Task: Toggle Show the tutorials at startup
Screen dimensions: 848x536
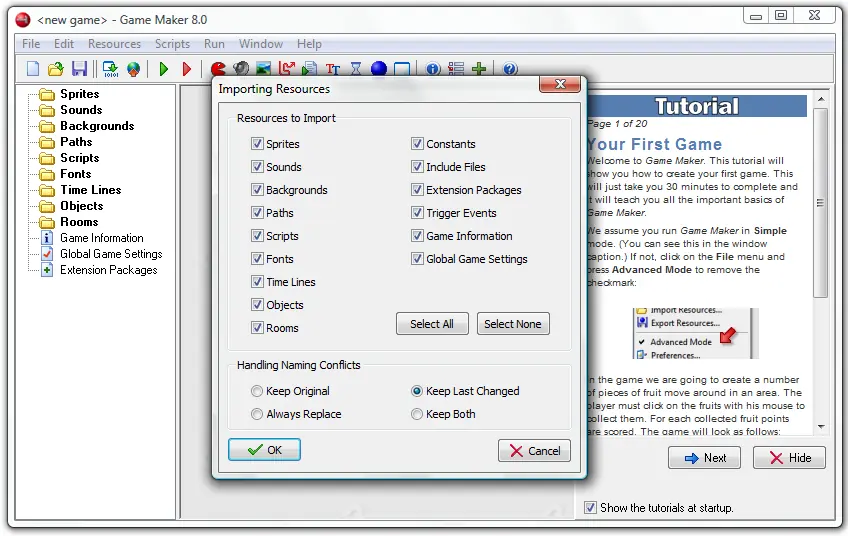Action: click(x=591, y=508)
